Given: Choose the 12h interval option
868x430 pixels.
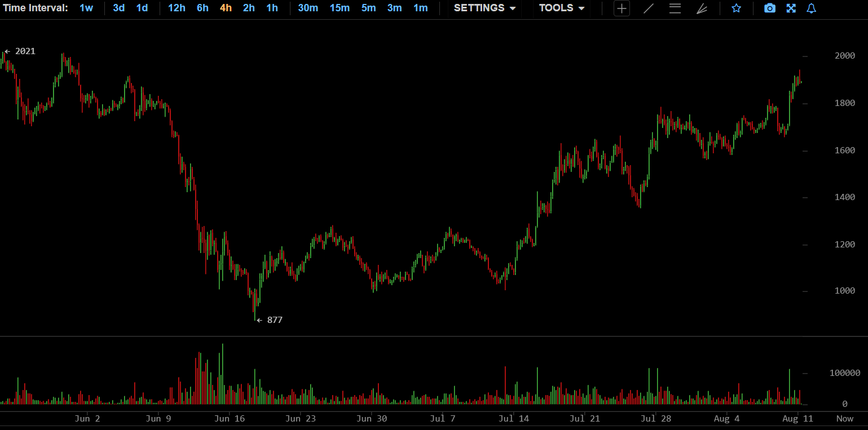Looking at the screenshot, I should pyautogui.click(x=177, y=8).
